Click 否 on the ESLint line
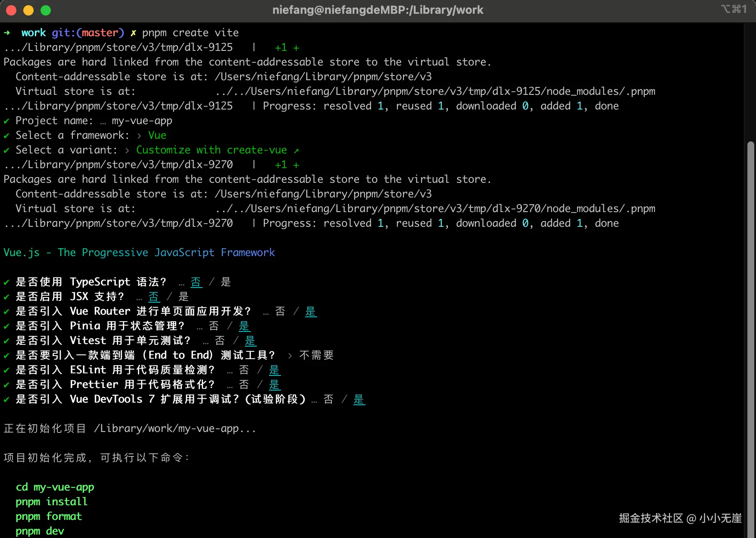 coord(244,370)
